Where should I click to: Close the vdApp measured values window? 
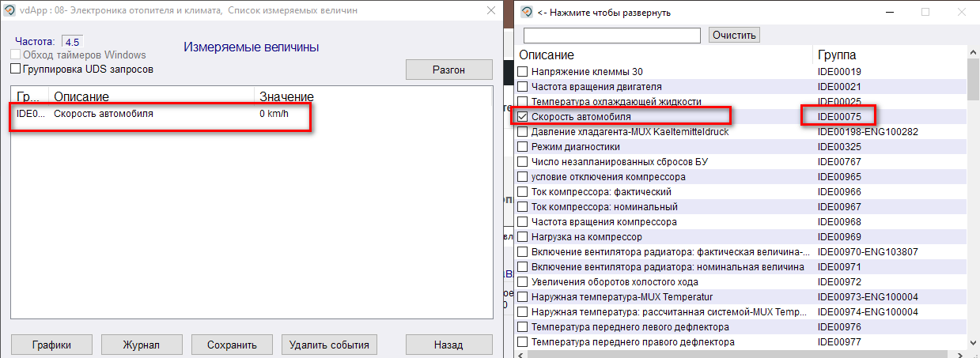[x=490, y=11]
